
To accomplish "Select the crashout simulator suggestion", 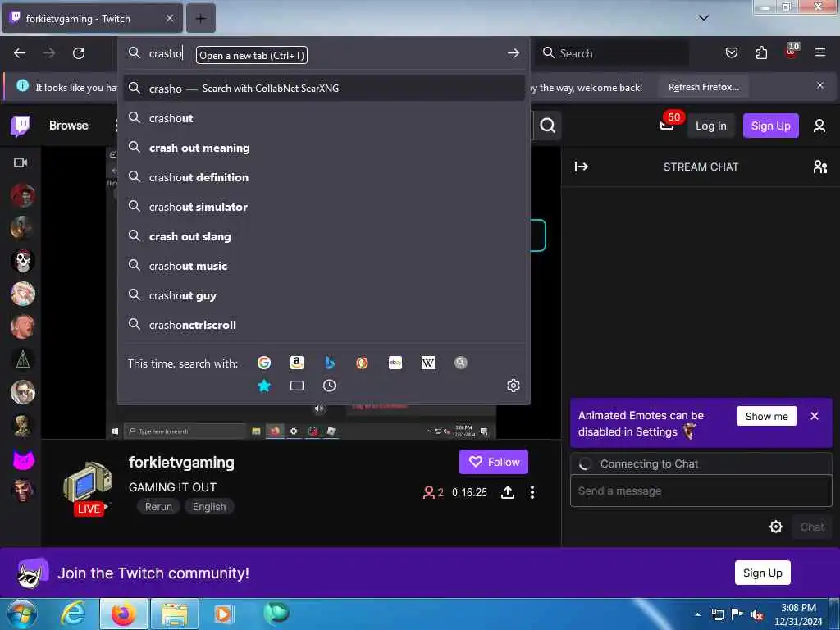I will point(324,207).
